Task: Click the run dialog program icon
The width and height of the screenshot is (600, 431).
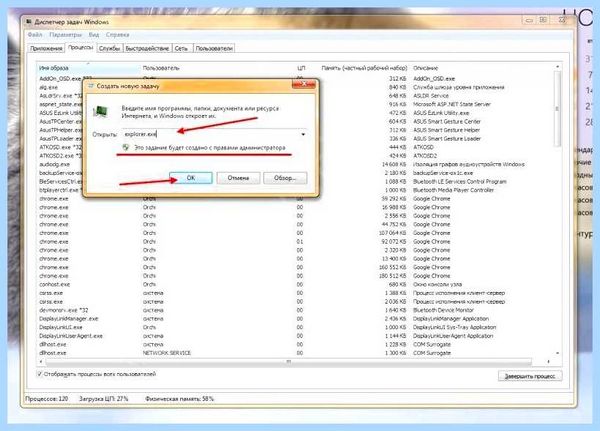Action: (x=100, y=112)
